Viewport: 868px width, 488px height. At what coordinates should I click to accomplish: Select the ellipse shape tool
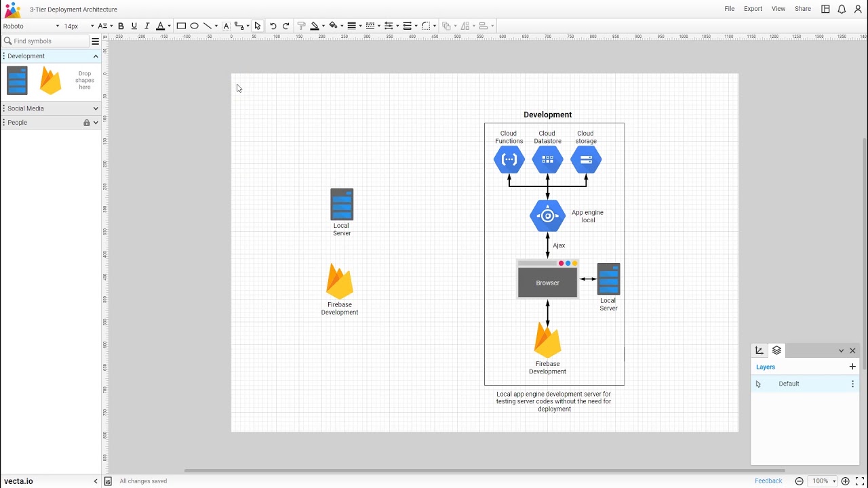tap(195, 26)
